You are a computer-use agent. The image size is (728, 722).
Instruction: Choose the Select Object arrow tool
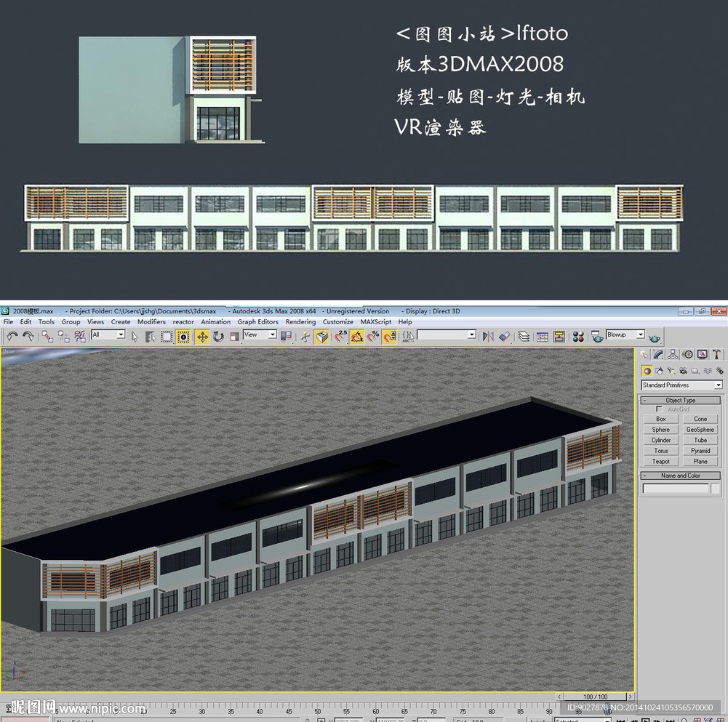click(135, 336)
